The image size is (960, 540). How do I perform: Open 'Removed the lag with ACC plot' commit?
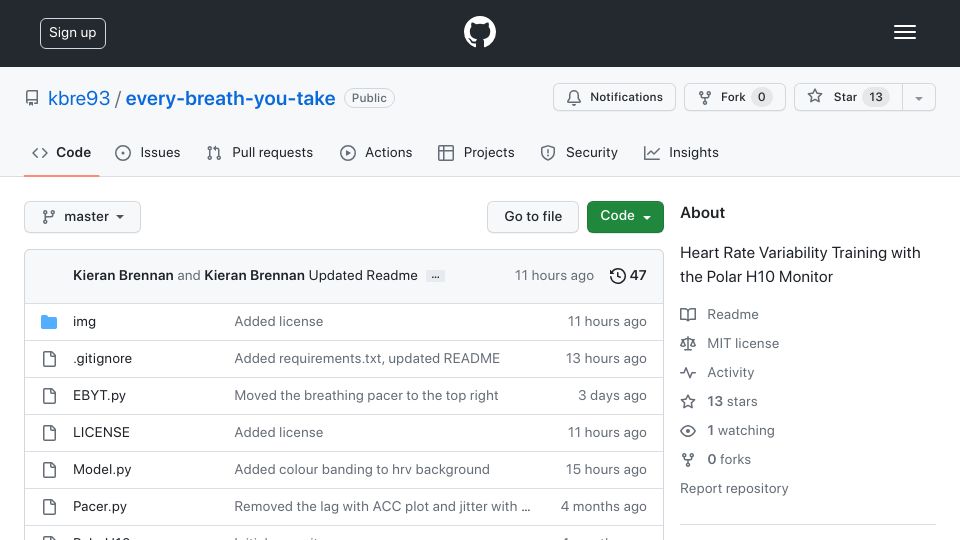[x=382, y=506]
